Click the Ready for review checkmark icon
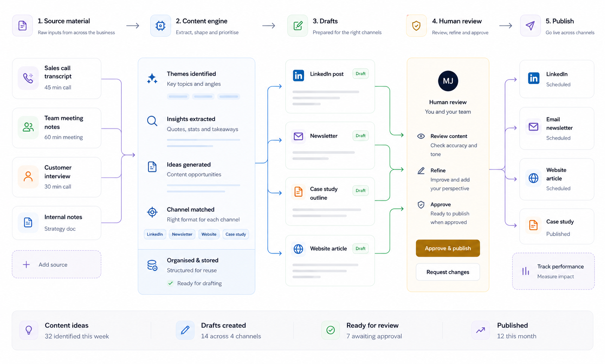This screenshot has width=605, height=364. [331, 330]
